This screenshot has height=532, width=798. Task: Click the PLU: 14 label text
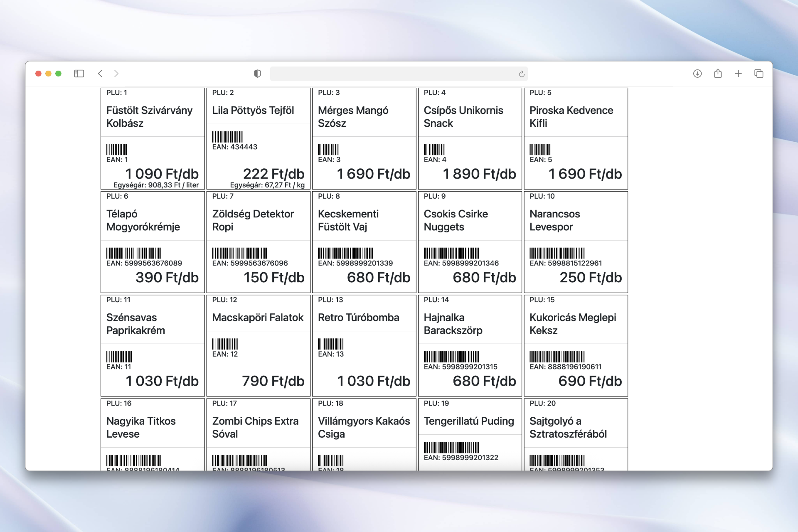click(x=436, y=300)
